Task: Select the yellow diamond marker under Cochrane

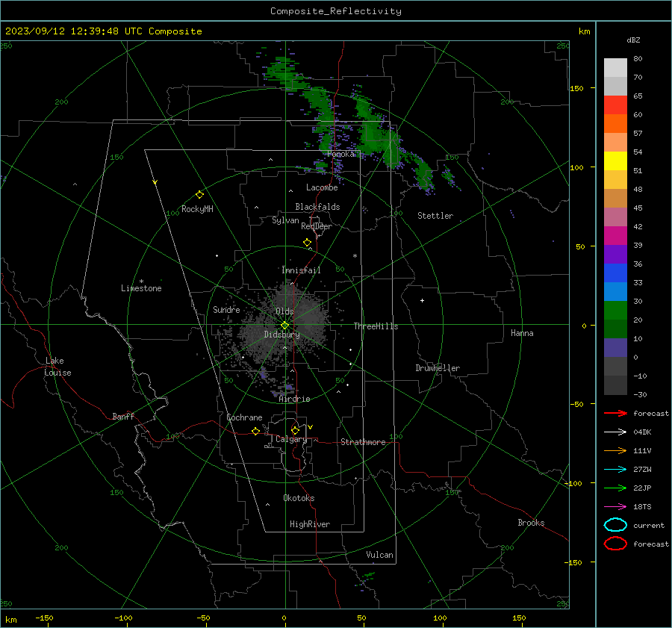Action: click(x=255, y=432)
